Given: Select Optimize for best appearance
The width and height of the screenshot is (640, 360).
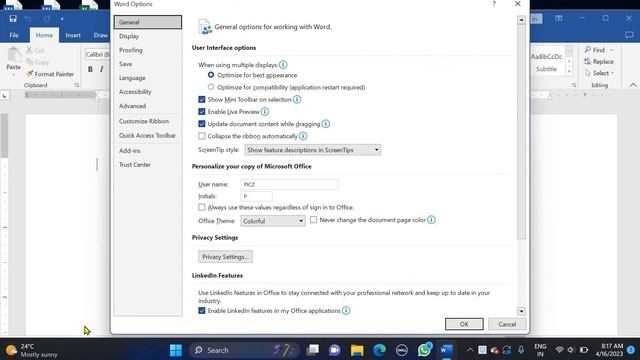Looking at the screenshot, I should coord(211,75).
